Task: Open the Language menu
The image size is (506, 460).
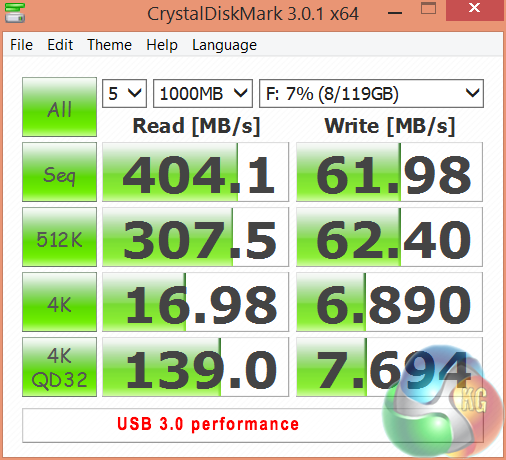Action: pos(224,45)
